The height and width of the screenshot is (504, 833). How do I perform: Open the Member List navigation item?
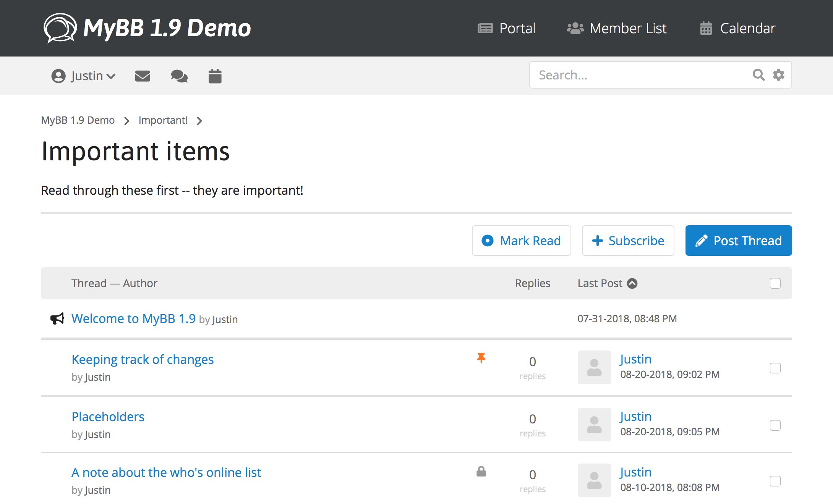point(617,28)
